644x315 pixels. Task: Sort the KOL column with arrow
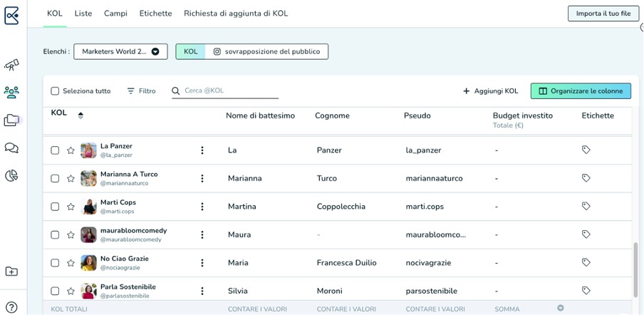[x=80, y=115]
